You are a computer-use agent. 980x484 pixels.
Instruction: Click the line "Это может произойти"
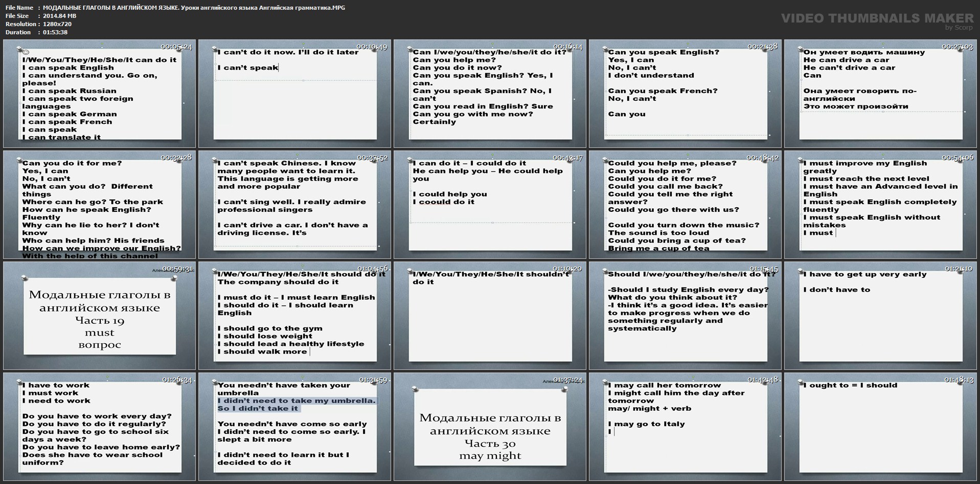pos(855,106)
